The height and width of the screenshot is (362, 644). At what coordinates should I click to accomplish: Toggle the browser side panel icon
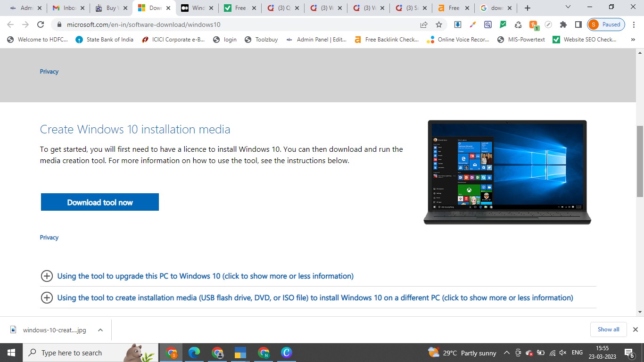(x=578, y=25)
